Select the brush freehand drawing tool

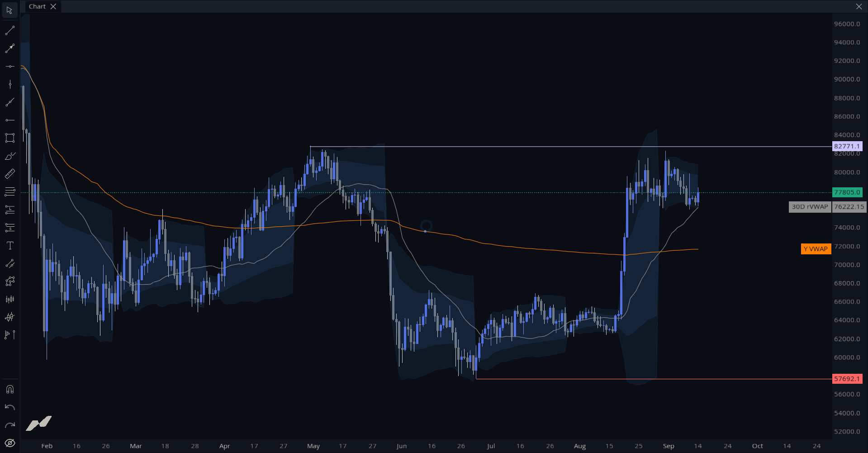click(x=9, y=156)
